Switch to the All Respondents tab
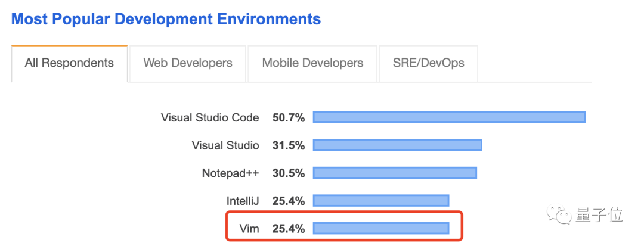This screenshot has width=644, height=243. (69, 63)
